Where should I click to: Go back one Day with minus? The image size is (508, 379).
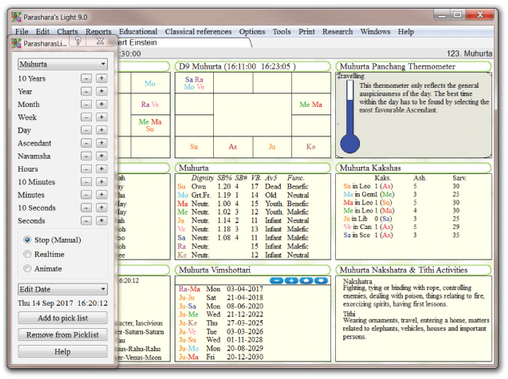(x=86, y=130)
